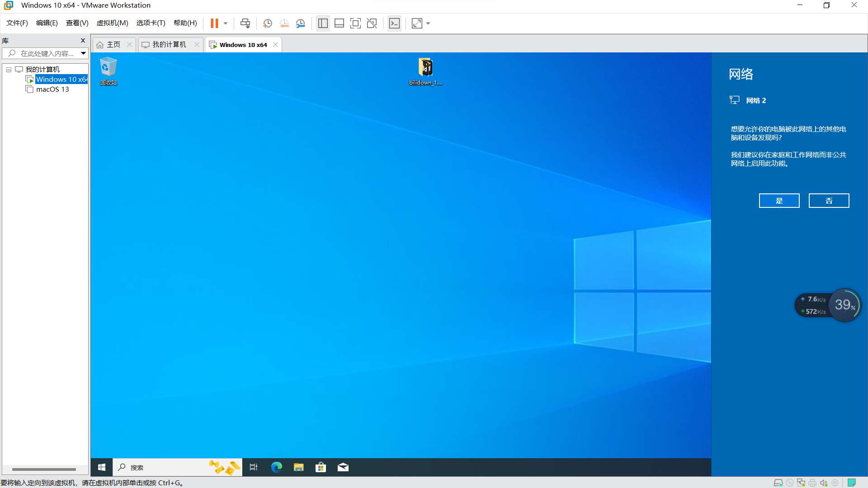Open the guest Windows Start menu
Viewport: 868px width, 488px height.
(x=102, y=467)
